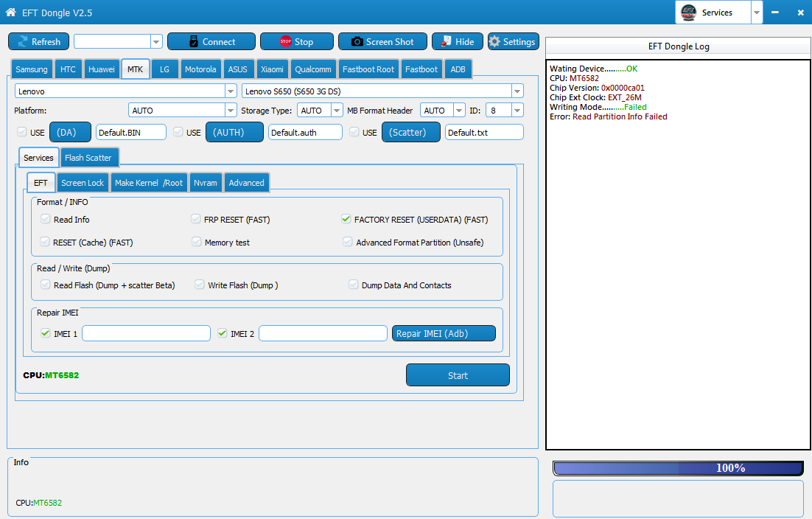812x519 pixels.
Task: Tick Dump Data And Contacts
Action: (353, 285)
